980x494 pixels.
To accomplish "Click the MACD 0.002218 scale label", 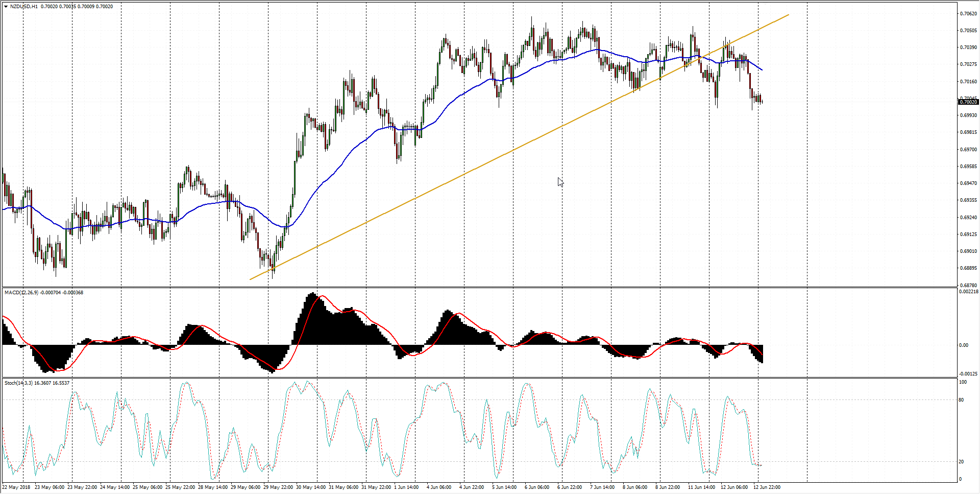I will (x=969, y=292).
